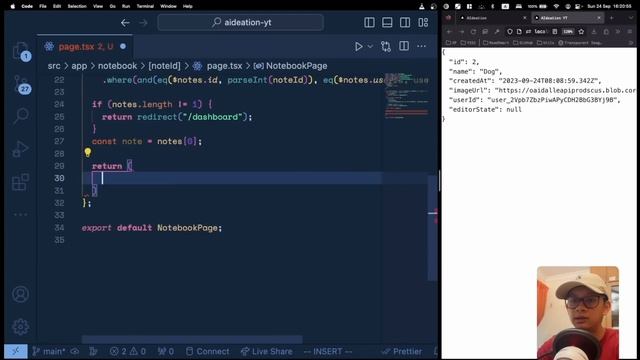The image size is (640, 360).
Task: Click breadcrumb '[noteId]'
Action: point(164,66)
